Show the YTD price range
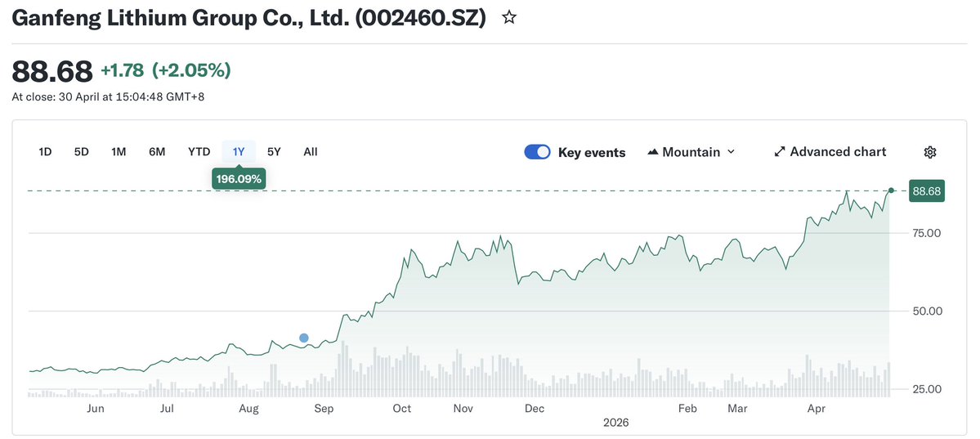This screenshot has width=980, height=439. click(199, 152)
